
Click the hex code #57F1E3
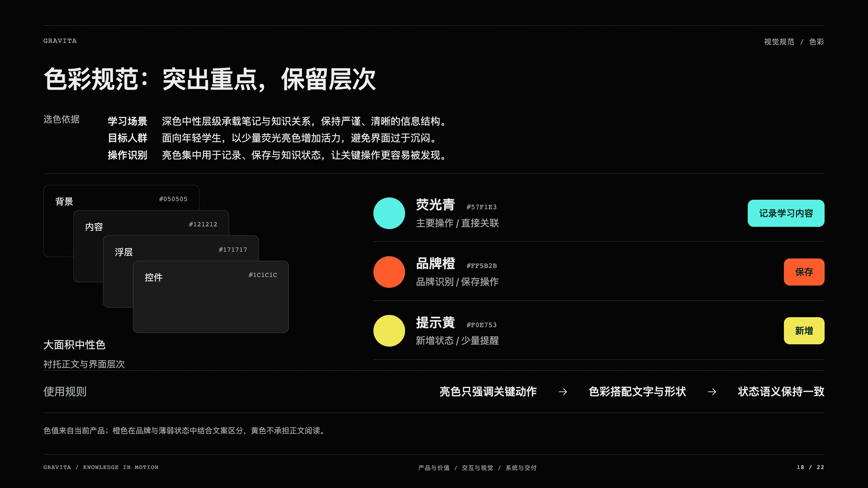pyautogui.click(x=481, y=207)
